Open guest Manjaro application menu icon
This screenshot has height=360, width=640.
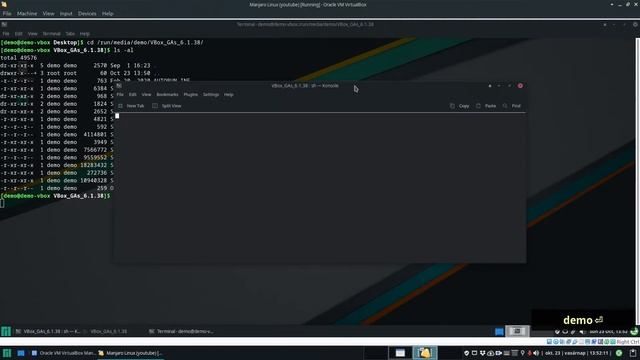6,331
